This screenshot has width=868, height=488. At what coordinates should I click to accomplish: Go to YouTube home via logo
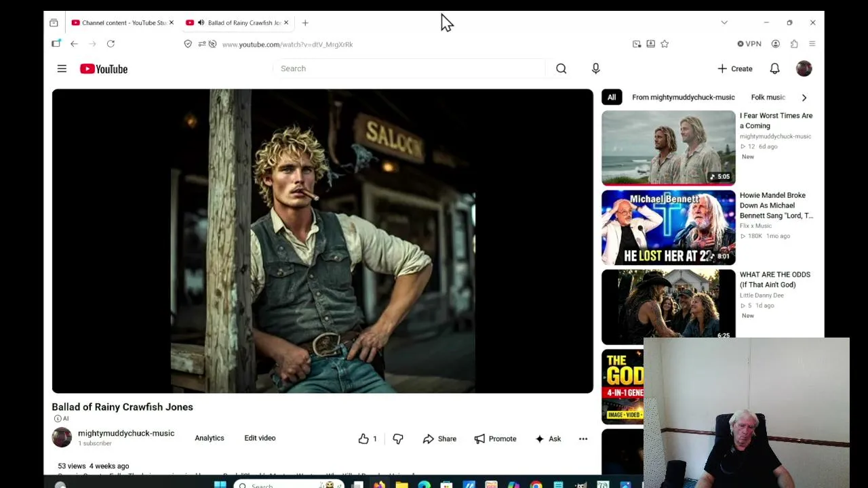pos(104,68)
